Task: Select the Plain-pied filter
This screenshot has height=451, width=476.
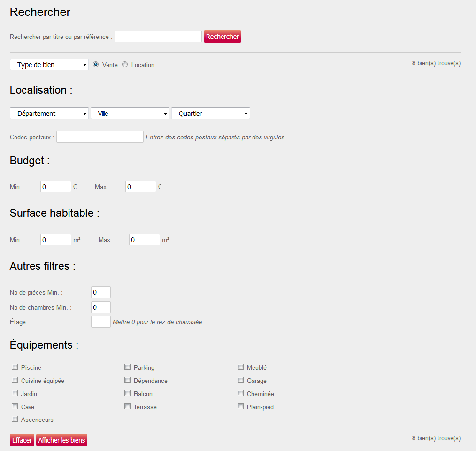Action: [240, 406]
